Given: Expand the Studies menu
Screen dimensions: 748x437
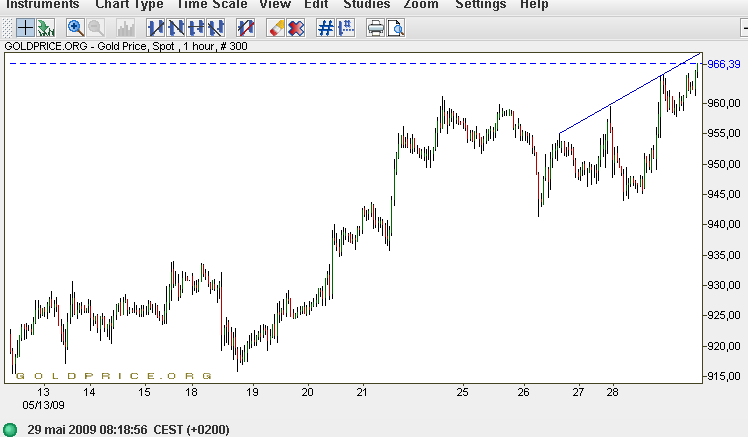Looking at the screenshot, I should [367, 5].
